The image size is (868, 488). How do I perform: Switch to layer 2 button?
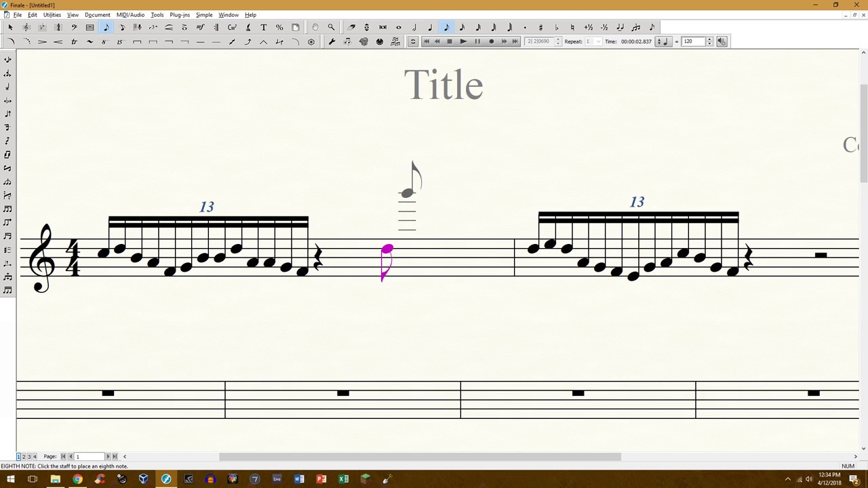[x=24, y=457]
